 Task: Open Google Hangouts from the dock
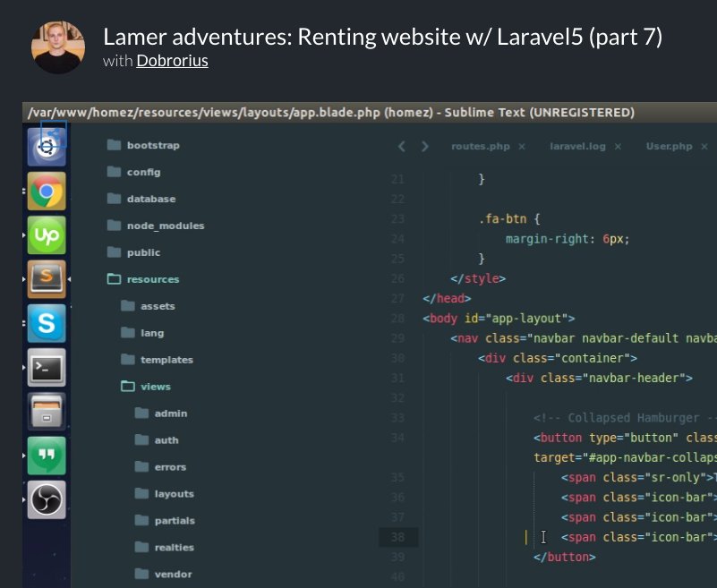tap(46, 456)
